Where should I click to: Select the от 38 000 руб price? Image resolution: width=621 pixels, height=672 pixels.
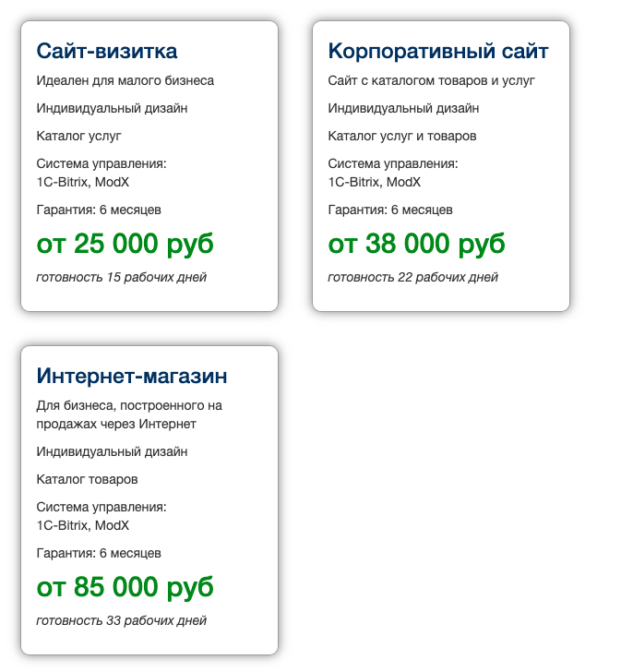pos(416,244)
